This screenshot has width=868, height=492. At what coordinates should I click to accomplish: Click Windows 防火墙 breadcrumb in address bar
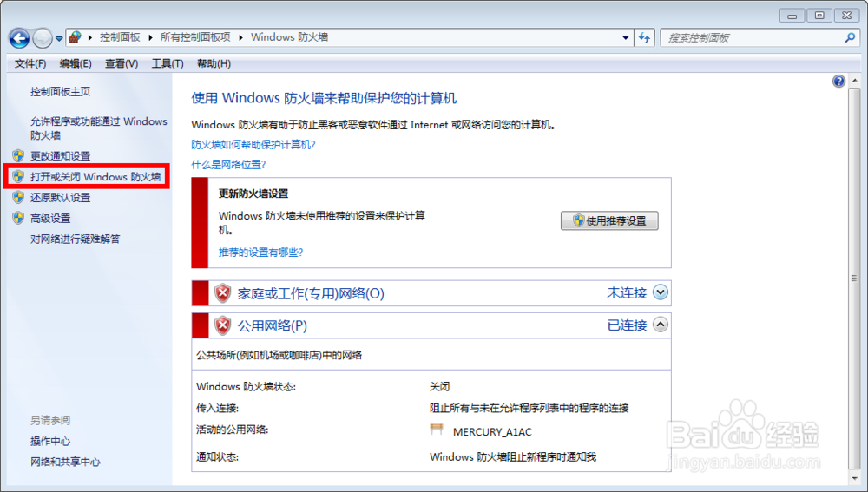(289, 37)
